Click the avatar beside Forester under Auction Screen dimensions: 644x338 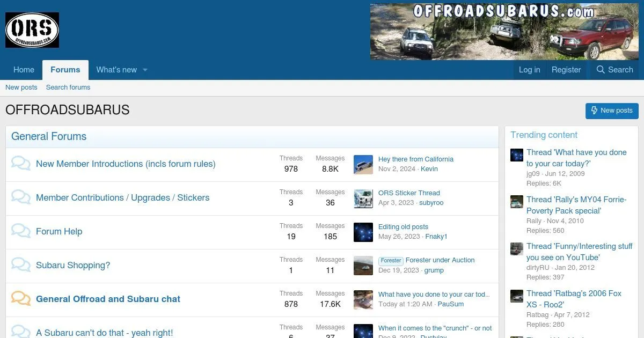pos(363,266)
